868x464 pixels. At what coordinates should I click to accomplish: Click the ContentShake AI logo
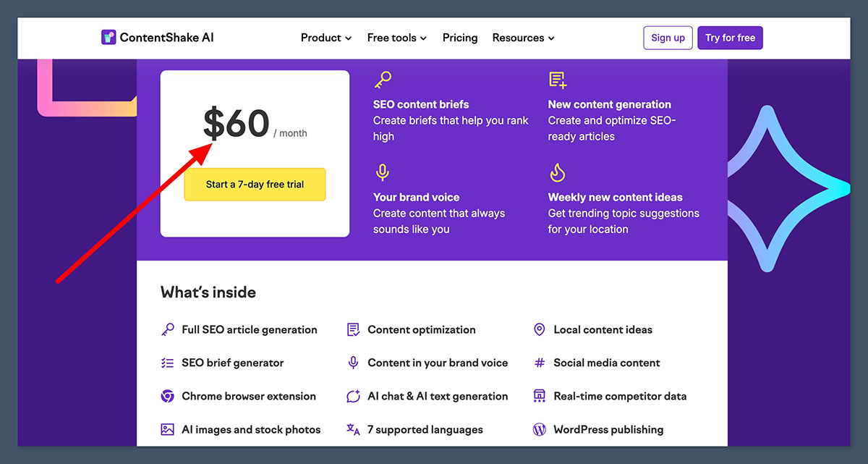[157, 37]
